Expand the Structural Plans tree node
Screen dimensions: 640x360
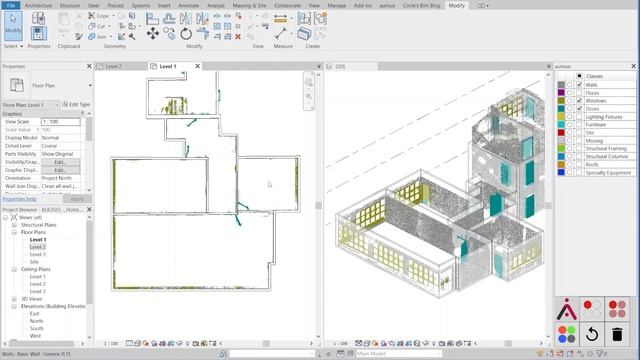click(x=14, y=225)
